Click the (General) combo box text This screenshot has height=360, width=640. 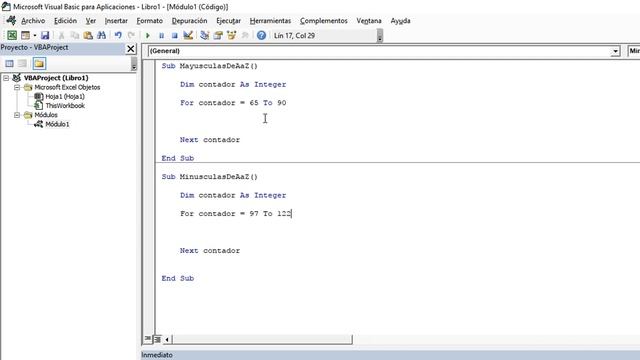point(165,51)
